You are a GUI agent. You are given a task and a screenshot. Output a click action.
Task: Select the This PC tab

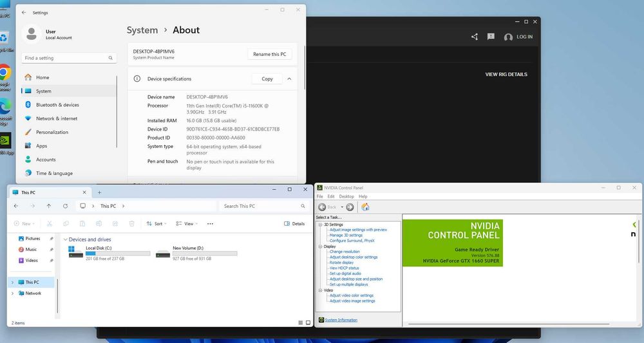[50, 192]
